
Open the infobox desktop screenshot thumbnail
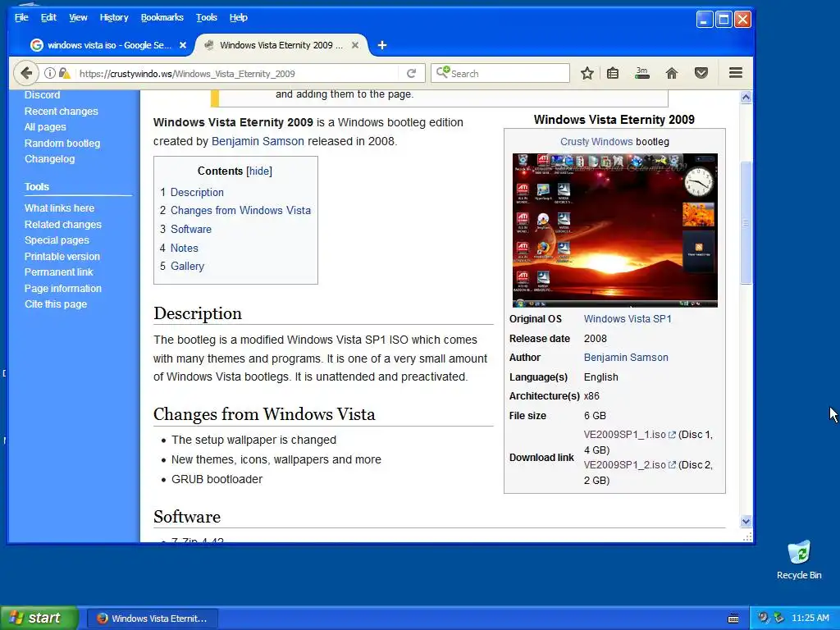614,231
